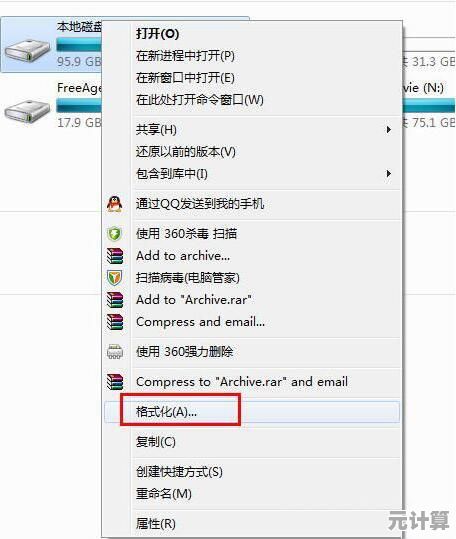
Task: Click WinRAR icon beside Compress to "Archive.rar" and email
Action: (x=114, y=382)
